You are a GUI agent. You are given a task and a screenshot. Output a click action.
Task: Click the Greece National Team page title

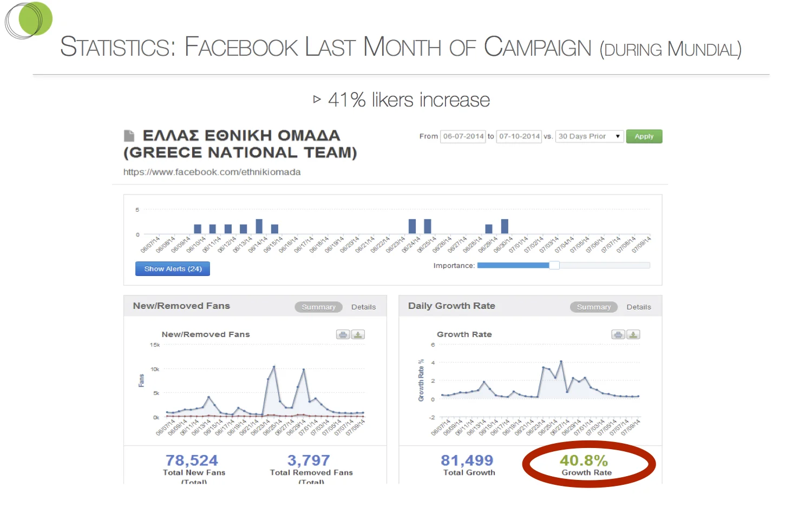pyautogui.click(x=240, y=144)
